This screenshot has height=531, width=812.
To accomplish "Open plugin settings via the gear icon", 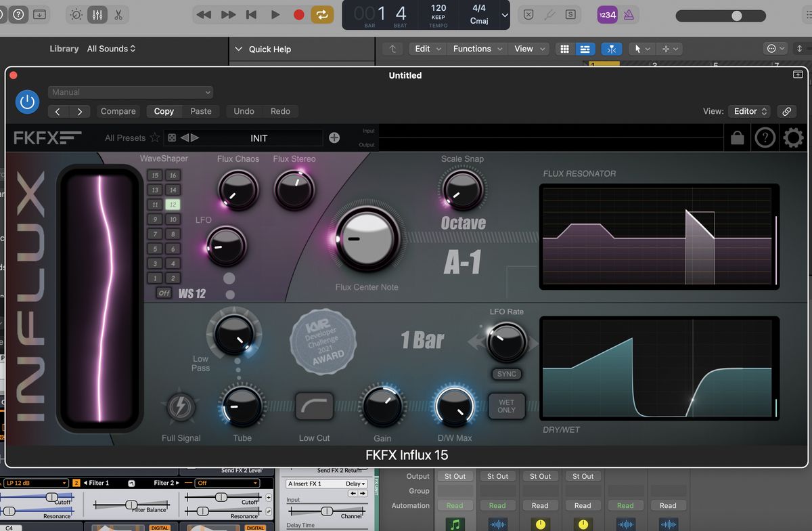I will 792,137.
